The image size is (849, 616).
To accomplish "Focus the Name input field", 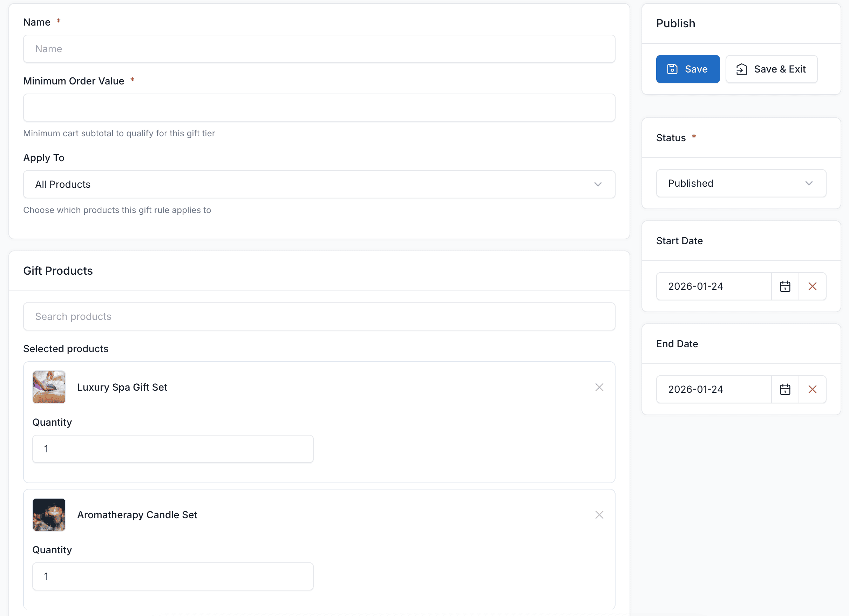I will [x=319, y=49].
